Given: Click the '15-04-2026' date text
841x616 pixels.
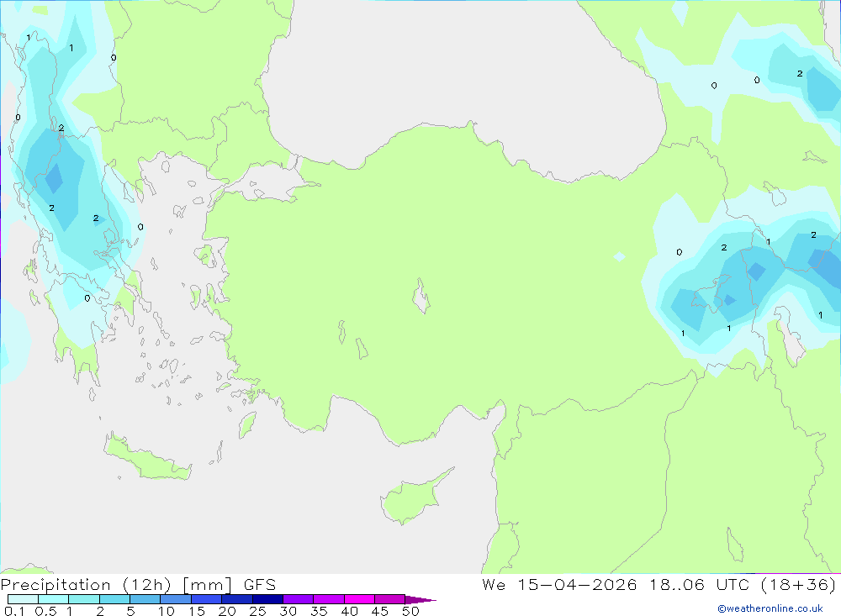Looking at the screenshot, I should (x=577, y=584).
